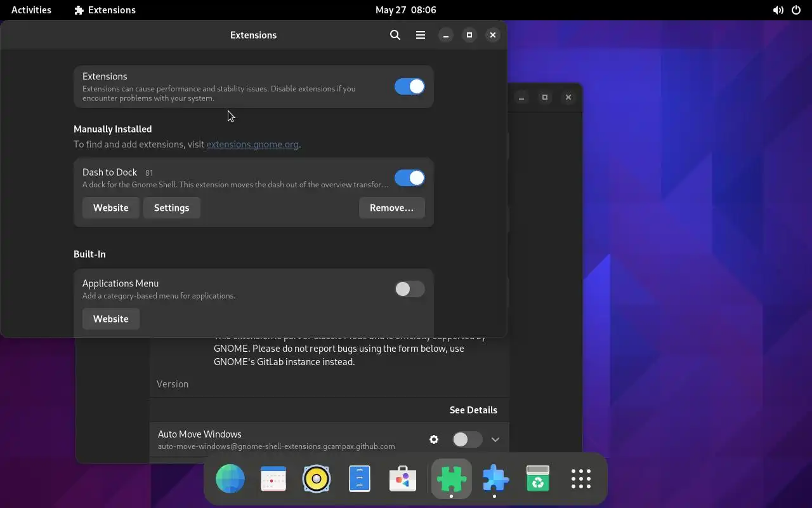Viewport: 812px width, 508px height.
Task: Show all applications grid in dock
Action: click(x=581, y=479)
